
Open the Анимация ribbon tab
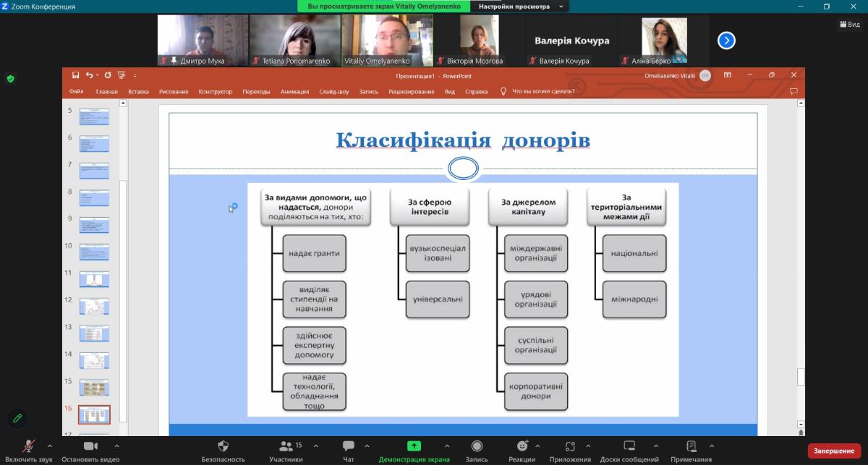pyautogui.click(x=294, y=92)
